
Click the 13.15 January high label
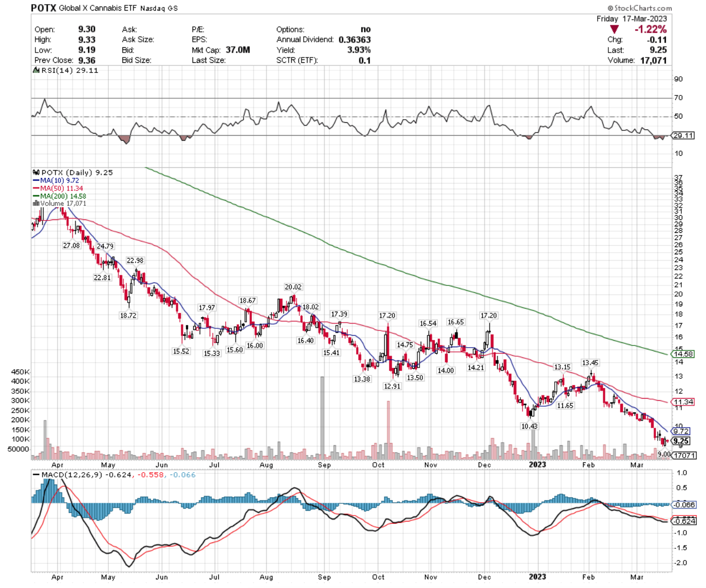(562, 367)
